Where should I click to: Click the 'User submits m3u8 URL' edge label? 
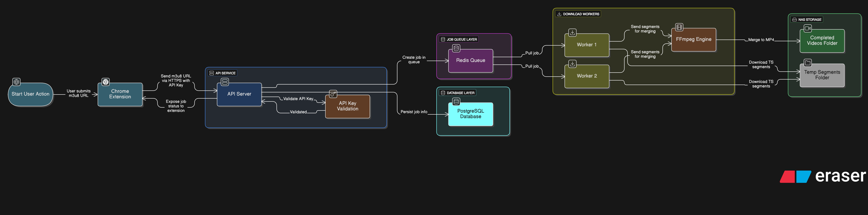(78, 93)
